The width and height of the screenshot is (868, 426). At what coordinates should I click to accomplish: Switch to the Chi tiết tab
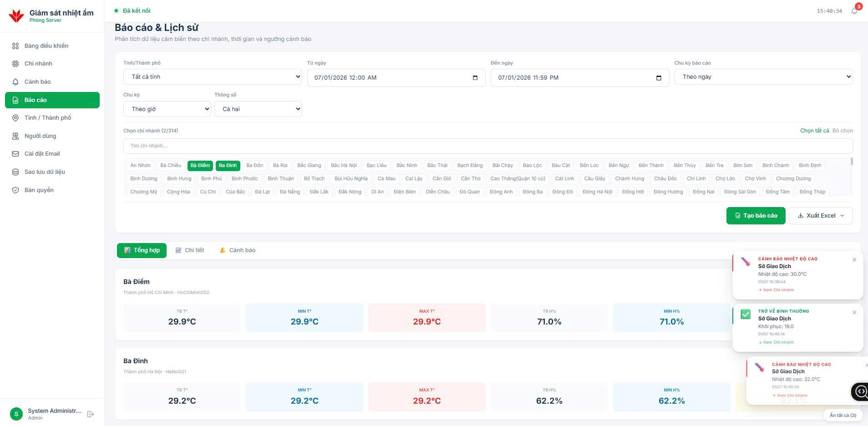tap(190, 250)
